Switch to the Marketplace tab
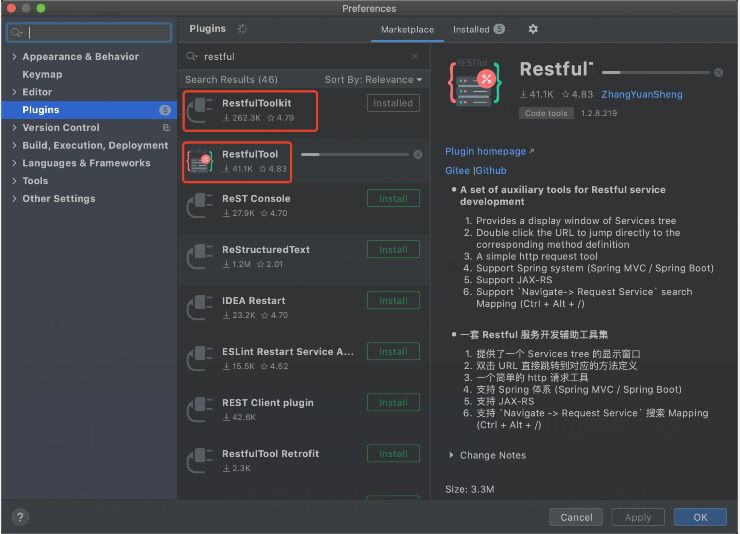 [x=407, y=30]
